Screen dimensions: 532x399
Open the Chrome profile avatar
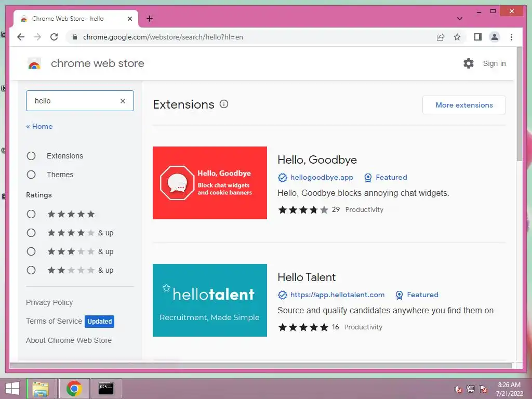point(495,37)
